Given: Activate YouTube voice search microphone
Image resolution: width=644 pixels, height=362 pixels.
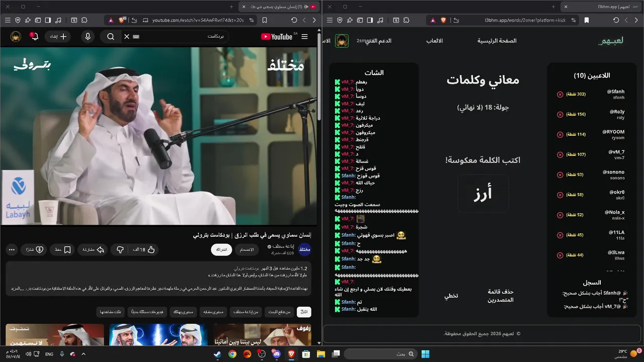Looking at the screenshot, I should point(88,37).
